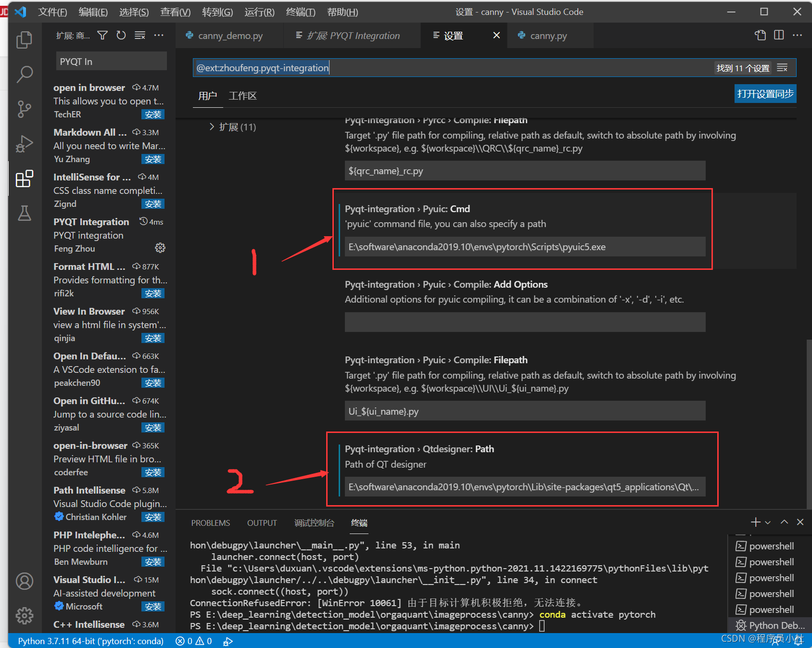Install the open in browser extension
Viewport: 812px width, 648px height.
(x=153, y=114)
